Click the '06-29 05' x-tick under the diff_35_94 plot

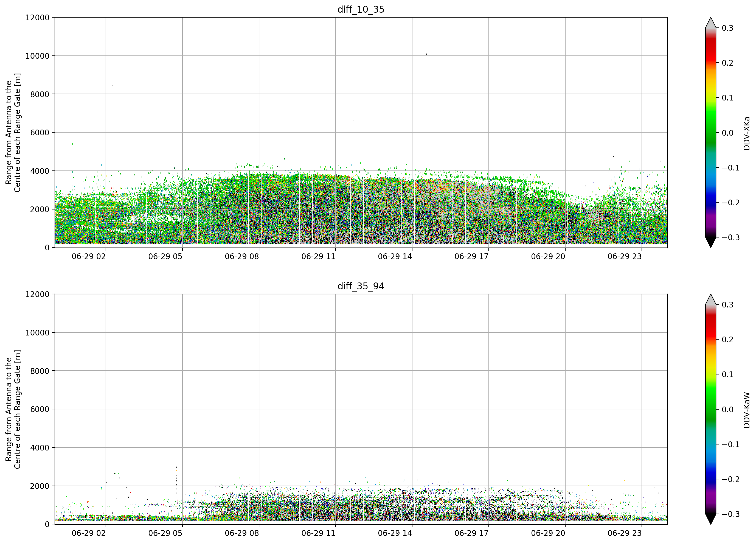point(165,533)
